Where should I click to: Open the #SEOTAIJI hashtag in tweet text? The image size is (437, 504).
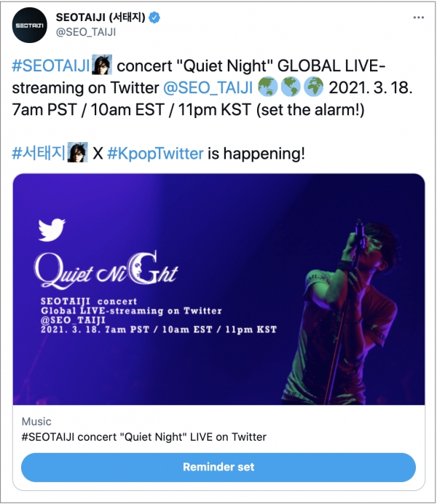point(51,66)
